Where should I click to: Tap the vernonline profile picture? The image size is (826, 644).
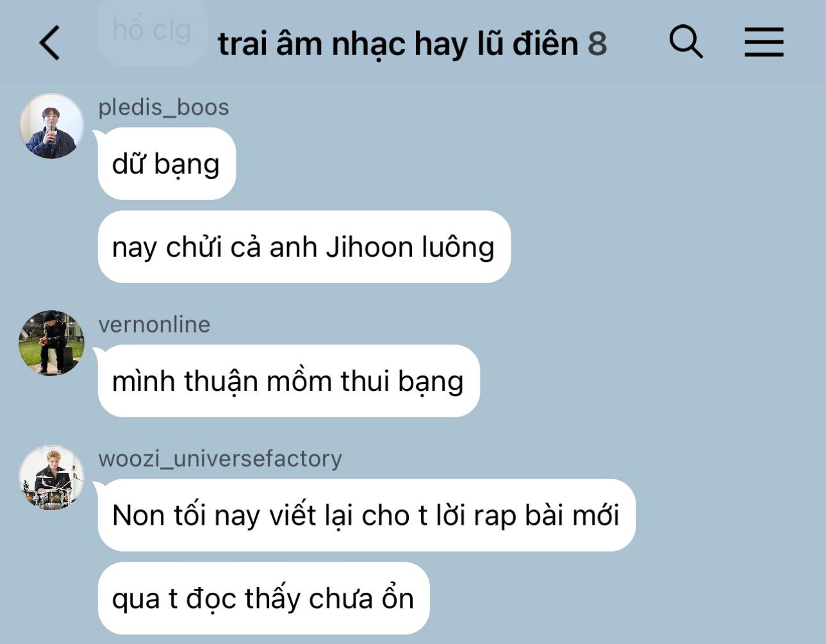click(x=51, y=343)
